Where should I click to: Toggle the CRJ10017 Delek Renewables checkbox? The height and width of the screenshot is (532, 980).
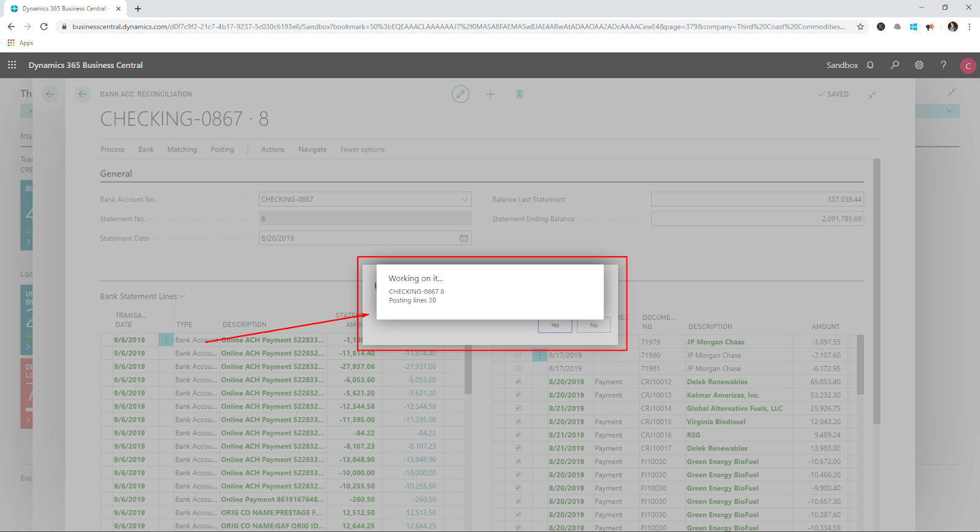coord(518,448)
